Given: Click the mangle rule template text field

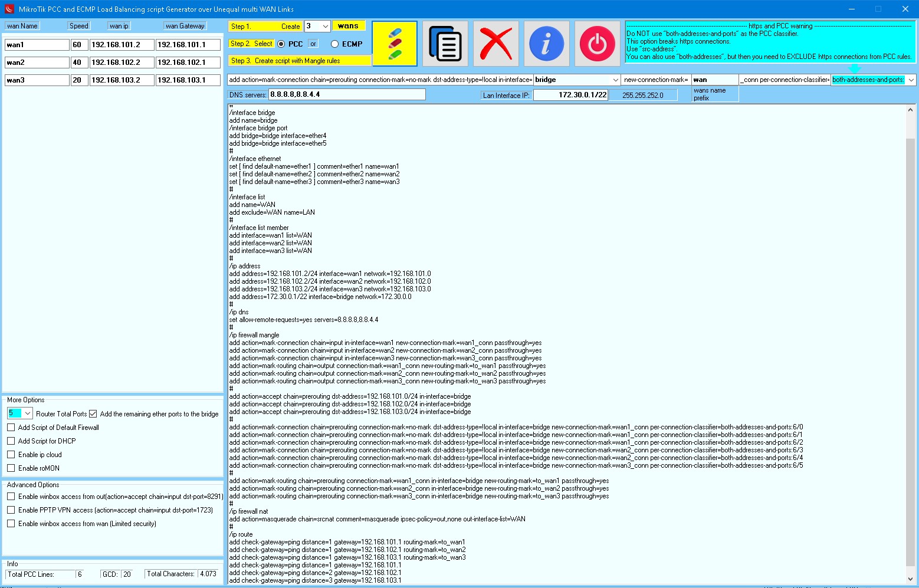Looking at the screenshot, I should pos(380,80).
